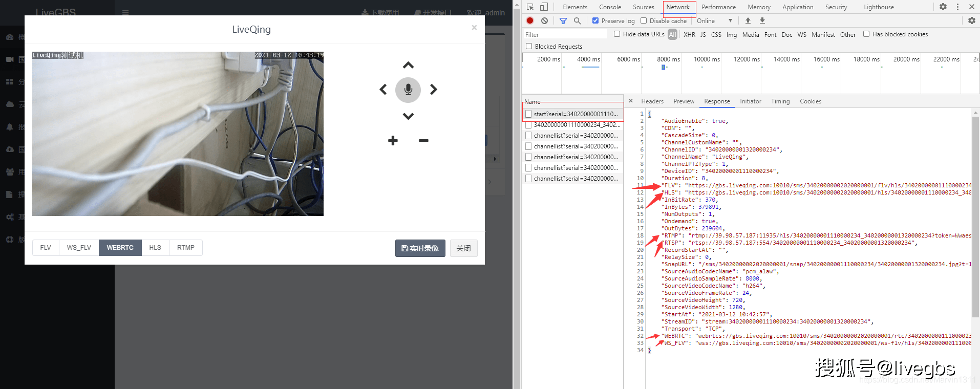Viewport: 980px width, 389px height.
Task: Open DevTools settings gear in the top bar
Action: [943, 7]
